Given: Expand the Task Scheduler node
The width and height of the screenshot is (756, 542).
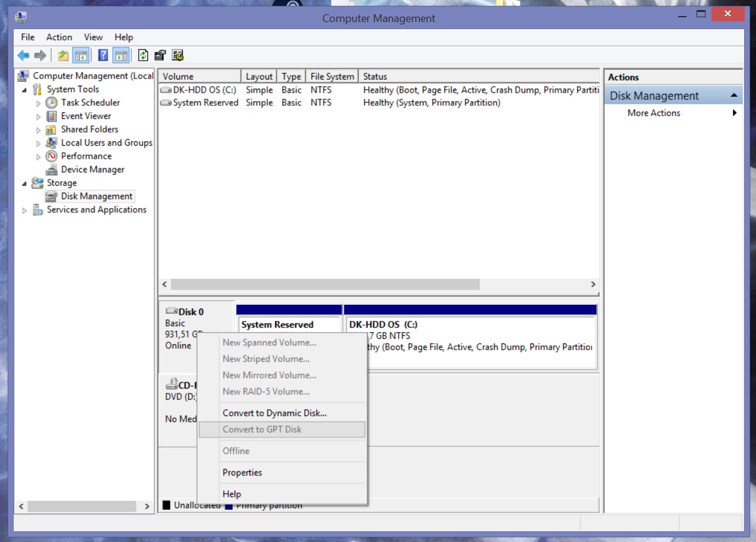Looking at the screenshot, I should click(39, 103).
